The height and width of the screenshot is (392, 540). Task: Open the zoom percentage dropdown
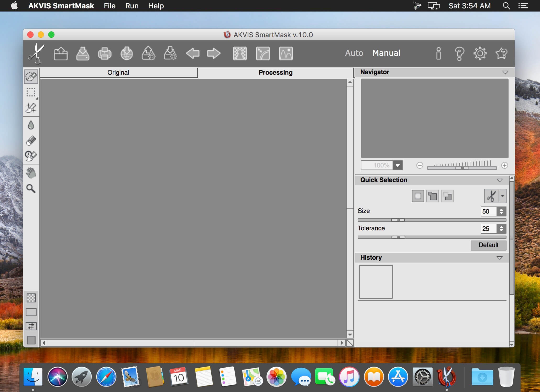click(x=398, y=165)
